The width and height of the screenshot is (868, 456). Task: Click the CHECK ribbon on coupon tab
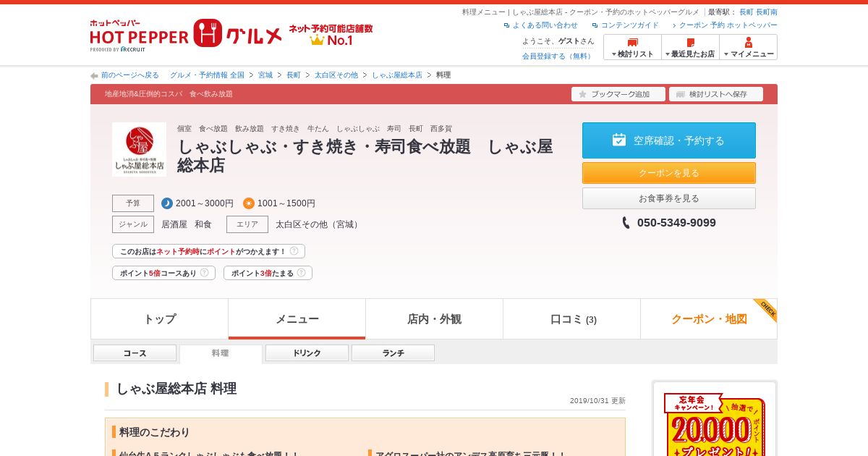(x=765, y=310)
